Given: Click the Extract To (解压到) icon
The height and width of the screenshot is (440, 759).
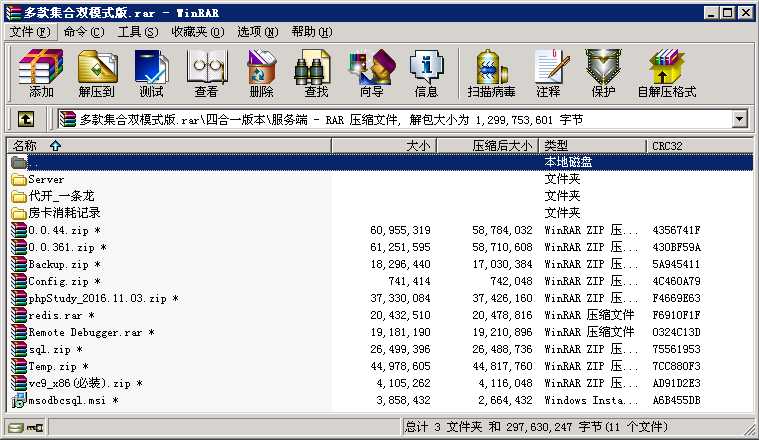Looking at the screenshot, I should (97, 73).
